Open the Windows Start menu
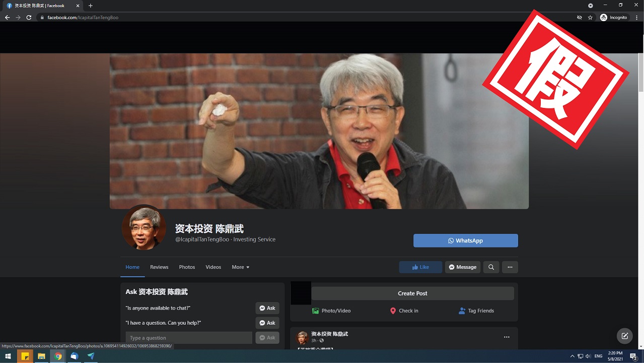This screenshot has height=363, width=644. pyautogui.click(x=8, y=356)
